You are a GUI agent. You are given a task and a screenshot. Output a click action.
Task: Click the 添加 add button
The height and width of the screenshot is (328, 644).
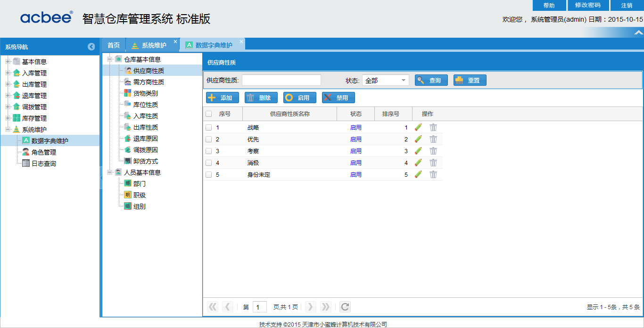[223, 98]
